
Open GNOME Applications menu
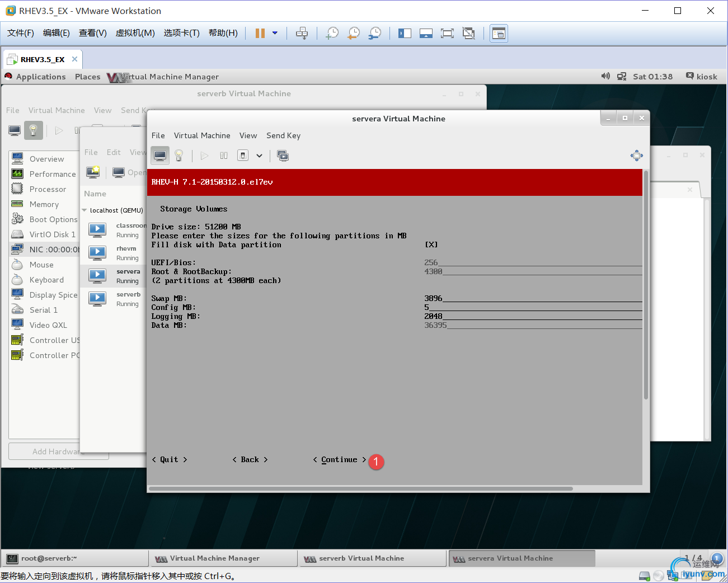coord(41,77)
